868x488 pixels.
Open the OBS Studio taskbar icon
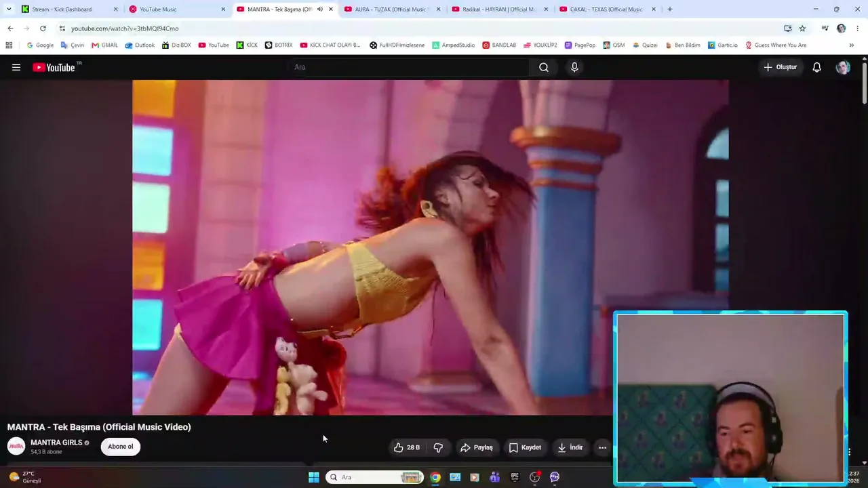tap(534, 477)
